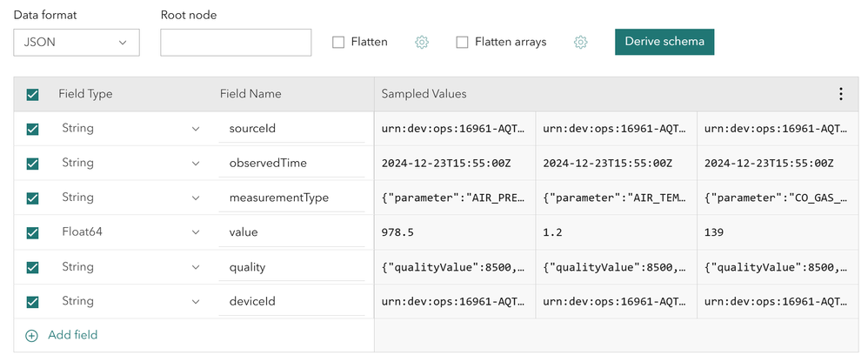868x362 pixels.
Task: Enable the Flatten checkbox
Action: (x=339, y=42)
